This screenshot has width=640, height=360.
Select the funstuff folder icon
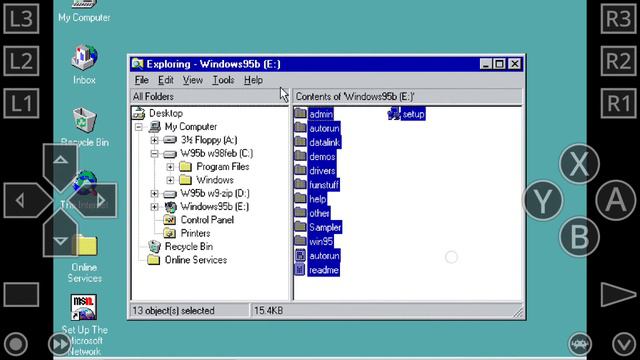point(300,184)
